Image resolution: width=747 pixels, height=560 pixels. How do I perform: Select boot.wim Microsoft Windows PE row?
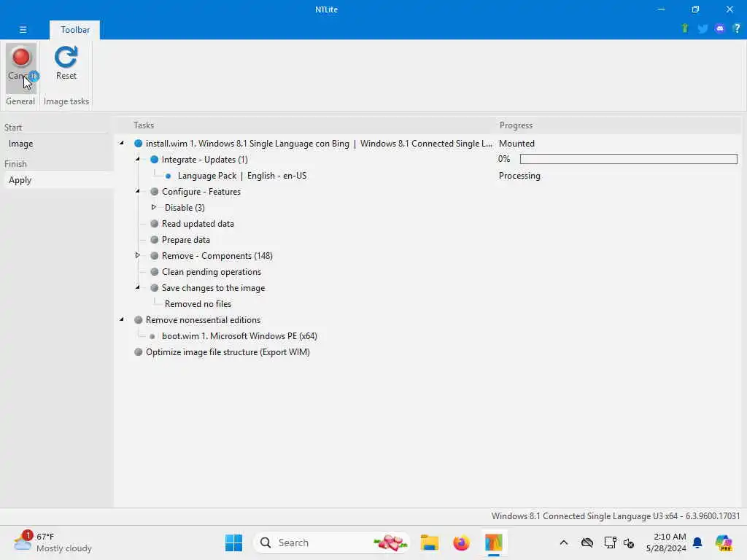pos(239,336)
